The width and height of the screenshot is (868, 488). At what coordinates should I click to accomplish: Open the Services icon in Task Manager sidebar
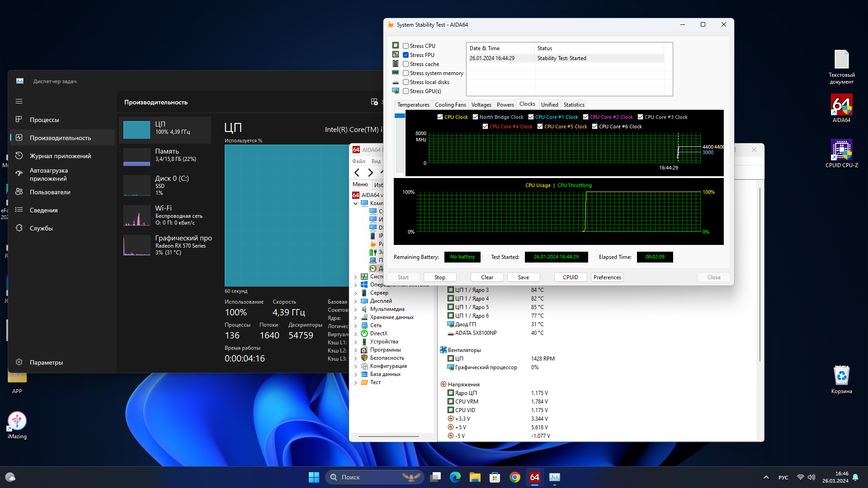tap(19, 228)
